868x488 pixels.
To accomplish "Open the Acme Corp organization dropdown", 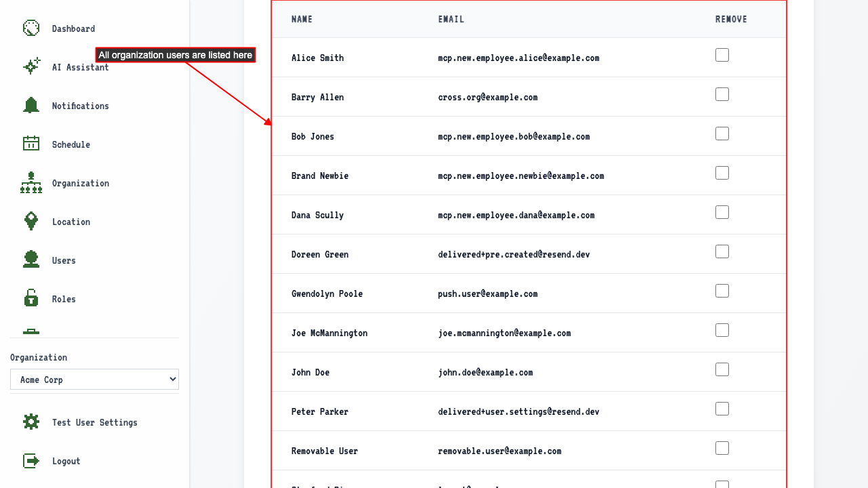I will [94, 380].
